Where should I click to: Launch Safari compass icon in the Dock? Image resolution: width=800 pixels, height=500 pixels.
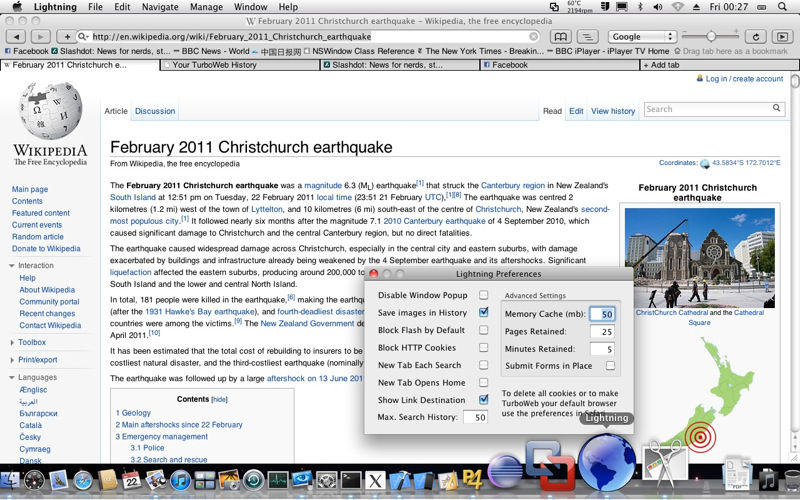coord(83,480)
